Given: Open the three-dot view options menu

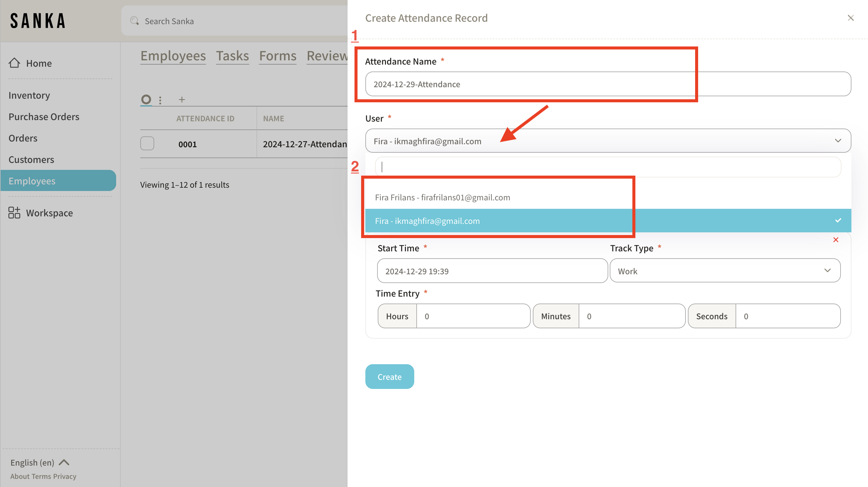Looking at the screenshot, I should [160, 100].
